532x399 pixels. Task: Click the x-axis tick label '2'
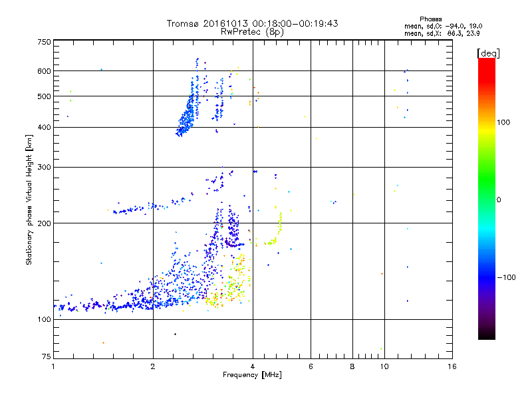[x=153, y=366]
